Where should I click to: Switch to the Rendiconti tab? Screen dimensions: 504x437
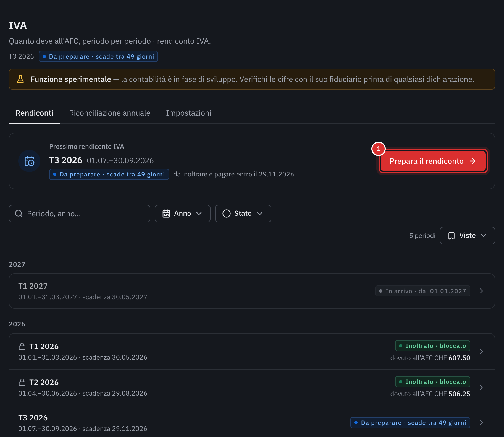click(x=35, y=113)
